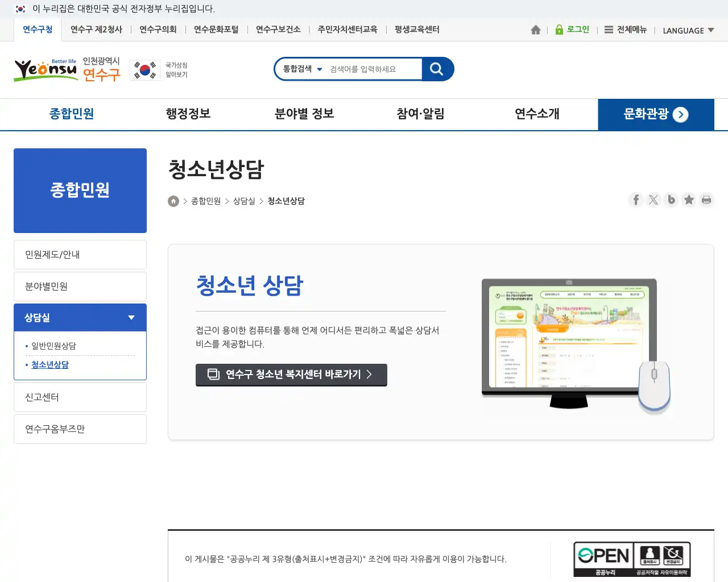Open the 행정정보 main menu
The width and height of the screenshot is (728, 582).
click(x=188, y=114)
